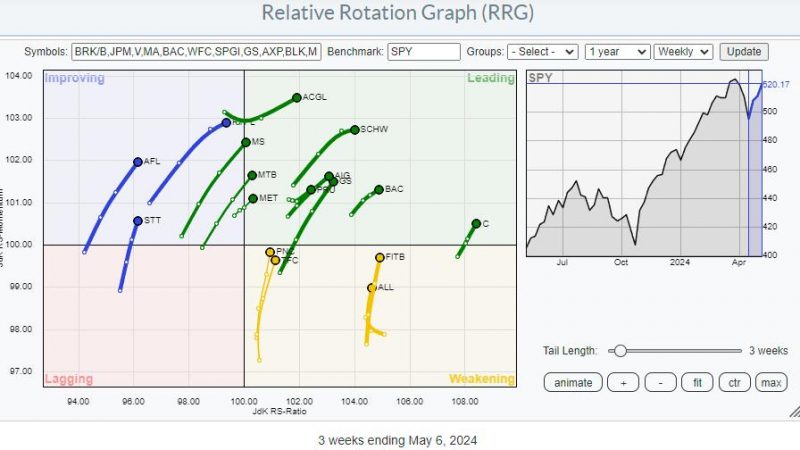Select the ALL data point
This screenshot has width=800, height=450.
pyautogui.click(x=371, y=288)
